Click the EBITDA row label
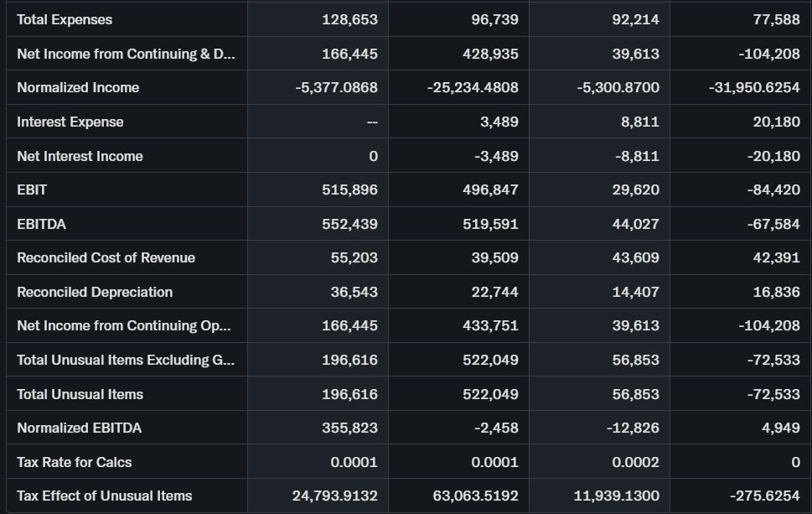The width and height of the screenshot is (812, 514). [x=41, y=224]
